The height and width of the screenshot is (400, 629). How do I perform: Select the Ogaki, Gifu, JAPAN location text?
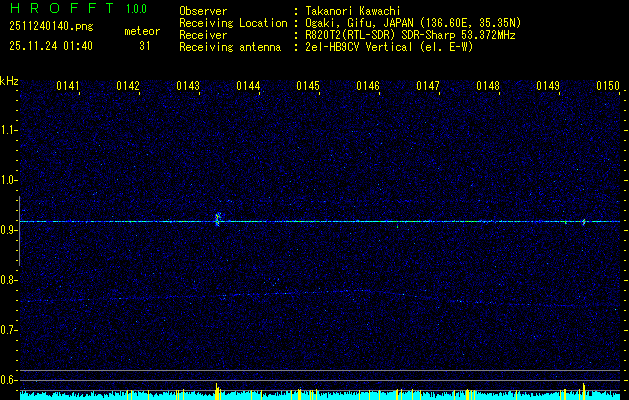tap(413, 23)
